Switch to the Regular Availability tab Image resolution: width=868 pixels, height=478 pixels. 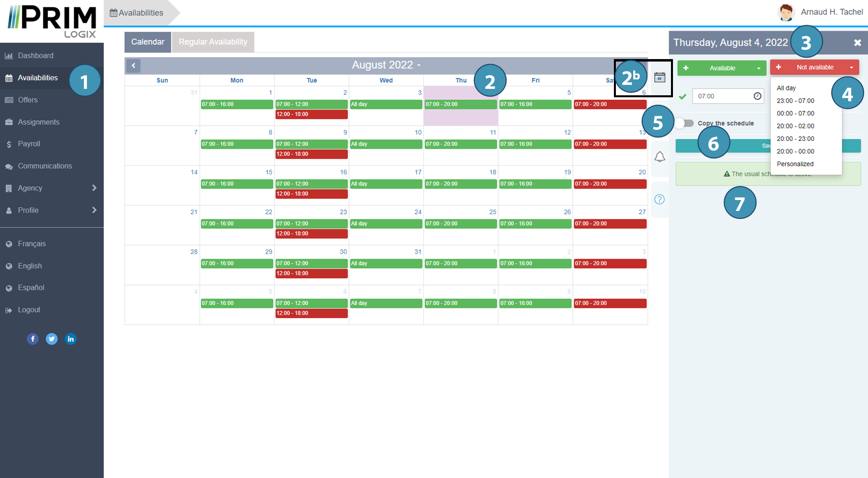[x=213, y=42]
